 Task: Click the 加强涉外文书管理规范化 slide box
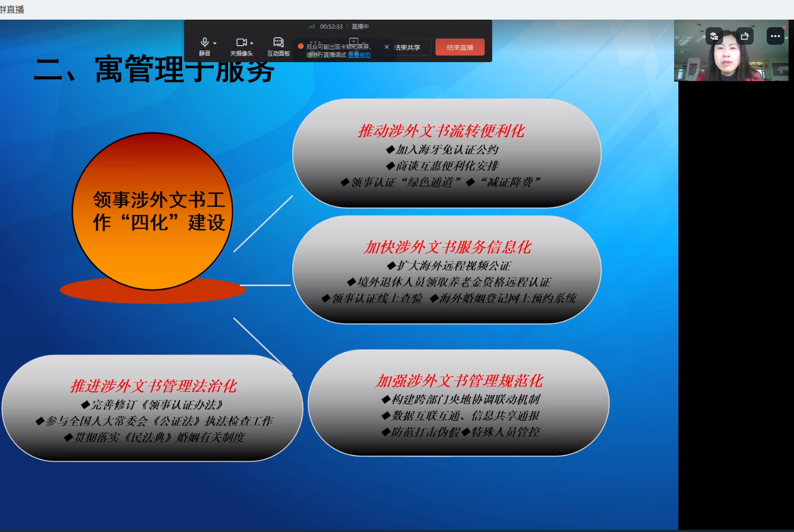(458, 403)
